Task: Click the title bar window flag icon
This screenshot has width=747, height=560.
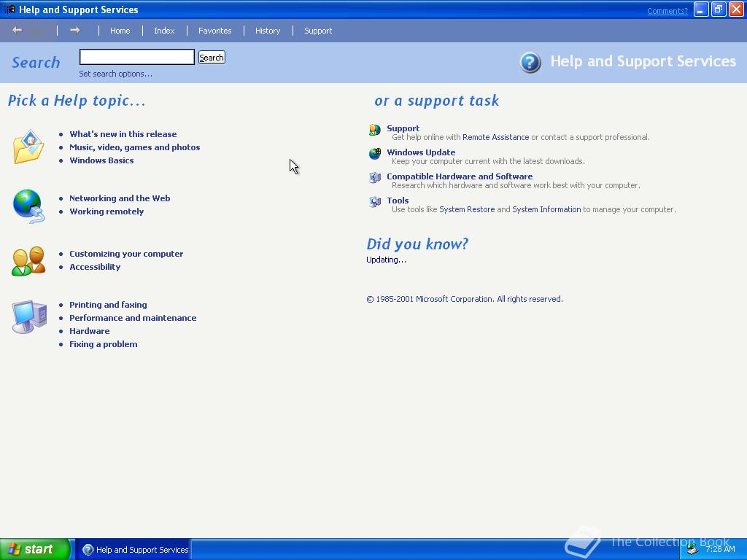Action: [9, 9]
